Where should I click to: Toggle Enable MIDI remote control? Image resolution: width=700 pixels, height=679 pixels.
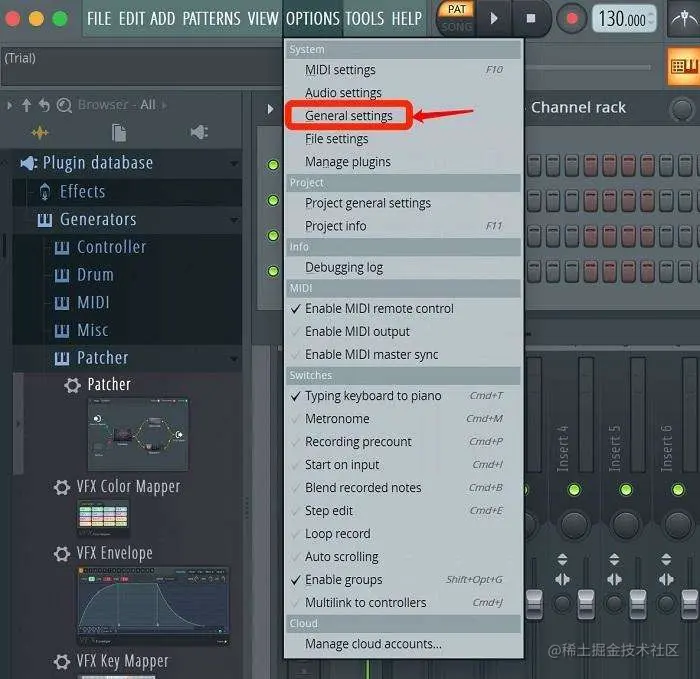403,308
